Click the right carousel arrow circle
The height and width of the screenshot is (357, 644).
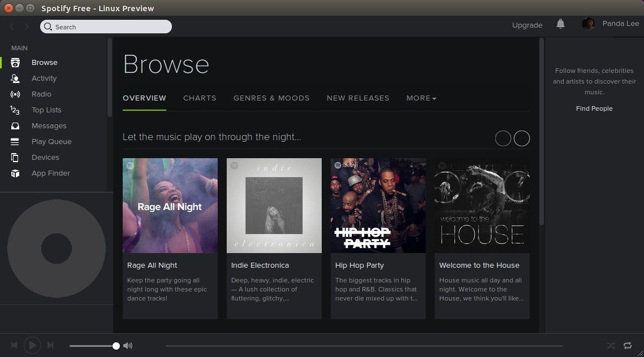point(521,138)
